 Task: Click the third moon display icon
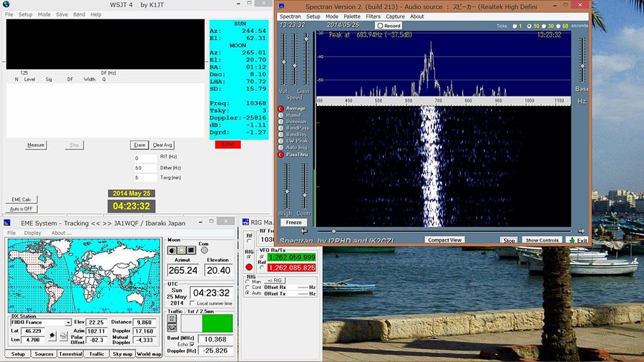click(x=191, y=250)
